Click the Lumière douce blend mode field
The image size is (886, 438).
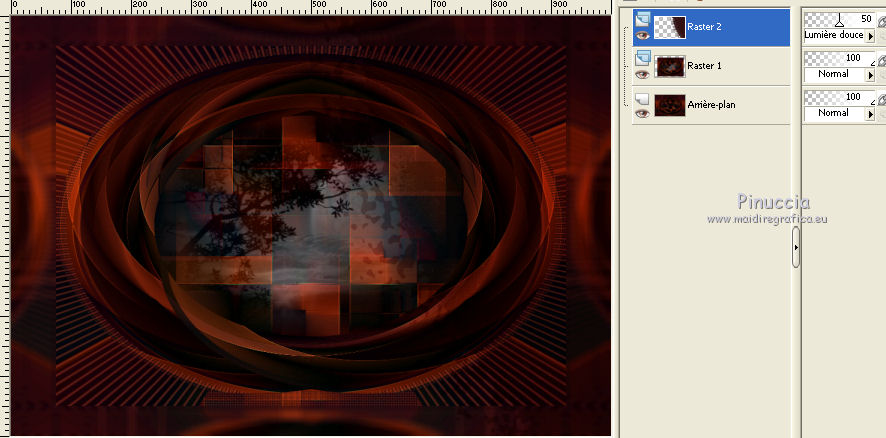coord(835,36)
